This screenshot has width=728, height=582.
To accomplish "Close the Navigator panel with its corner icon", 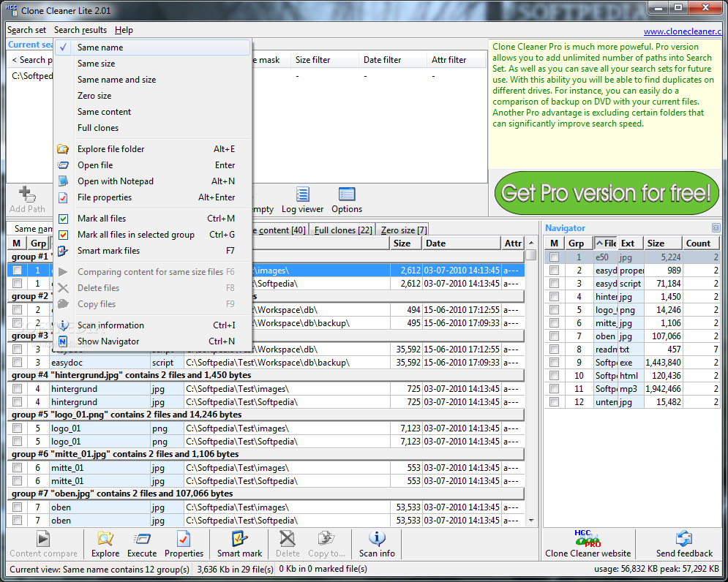I will [716, 228].
